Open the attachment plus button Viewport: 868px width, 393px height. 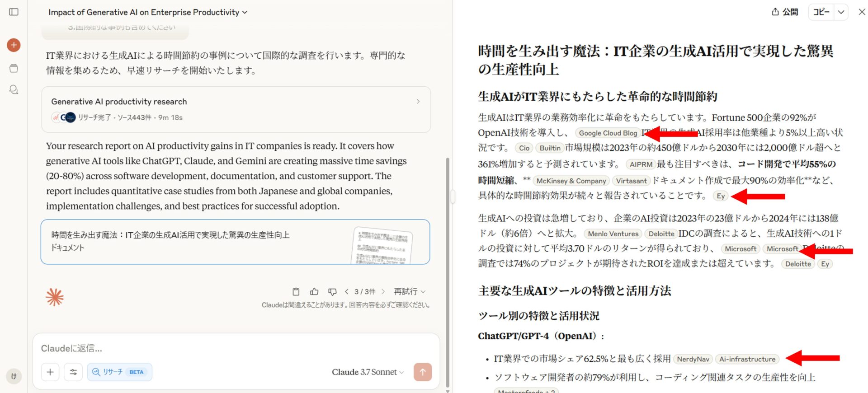[50, 372]
